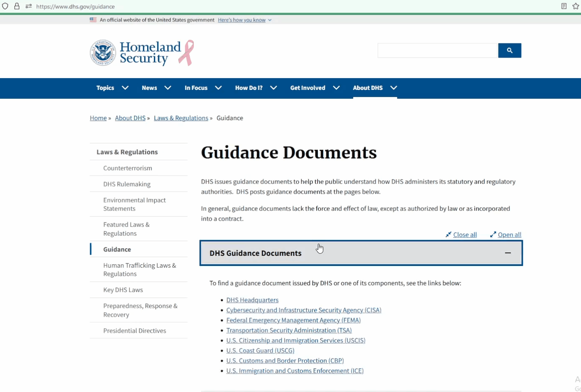Click the permissions icon next to padlock
Image resolution: width=581 pixels, height=392 pixels.
29,6
